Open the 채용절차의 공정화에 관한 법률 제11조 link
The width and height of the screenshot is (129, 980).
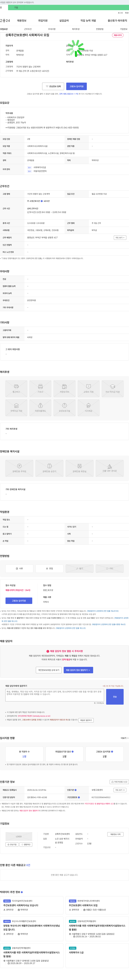71,628
